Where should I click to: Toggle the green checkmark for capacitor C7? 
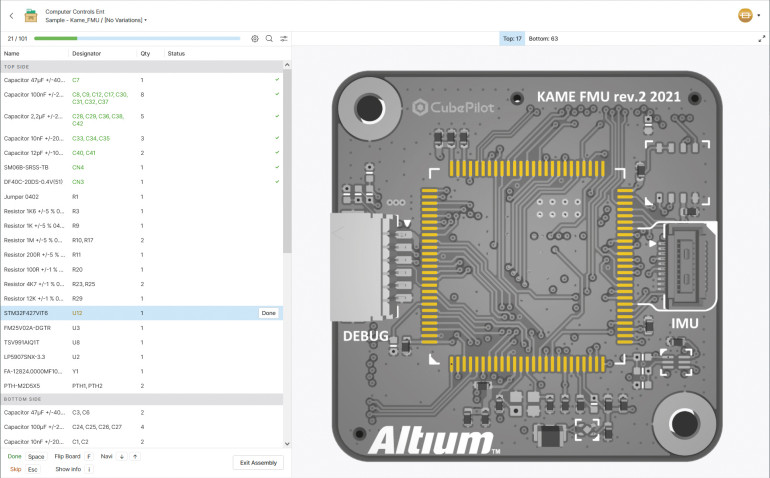coord(277,79)
